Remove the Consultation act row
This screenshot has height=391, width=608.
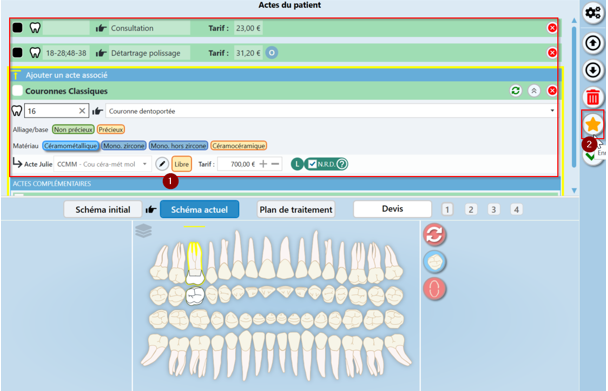coord(552,28)
